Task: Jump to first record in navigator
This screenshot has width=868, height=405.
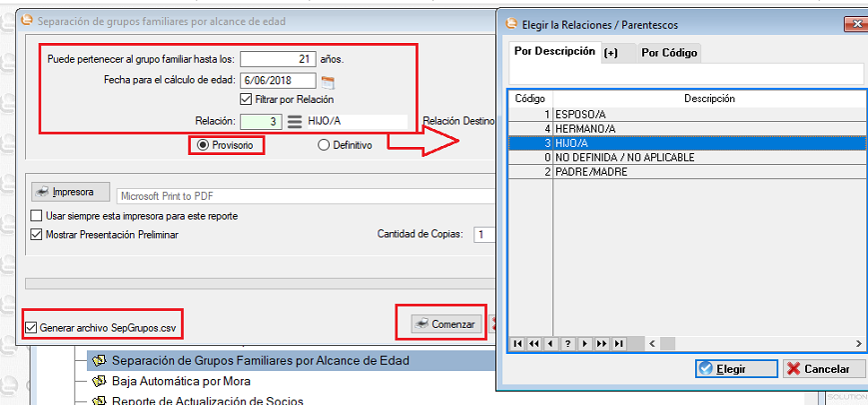Action: 517,344
